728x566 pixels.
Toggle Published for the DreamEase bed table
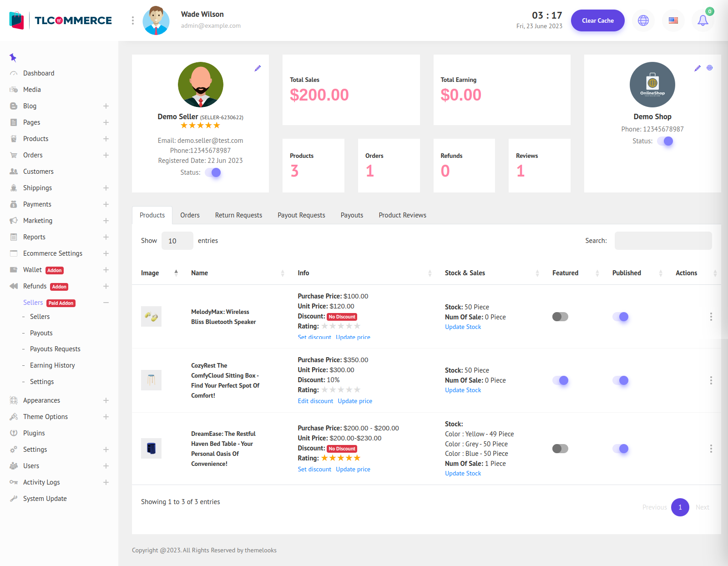(620, 449)
